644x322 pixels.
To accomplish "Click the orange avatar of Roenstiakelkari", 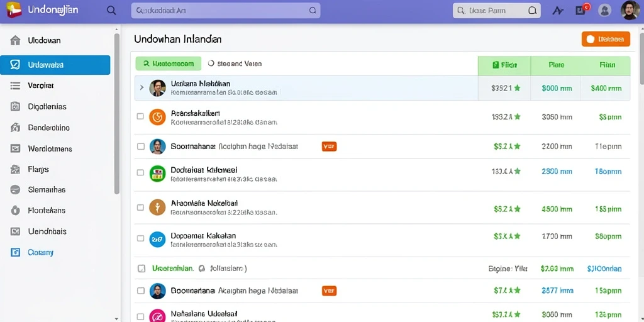I will 157,117.
